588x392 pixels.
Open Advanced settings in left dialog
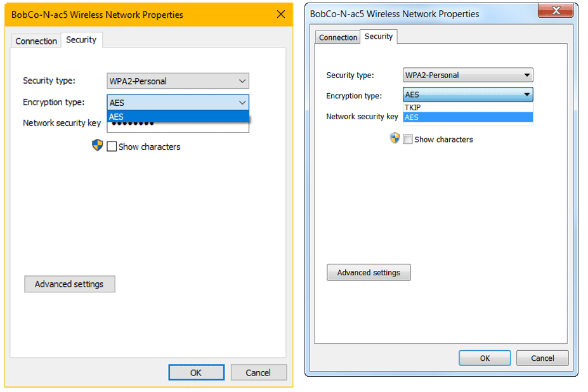[69, 284]
